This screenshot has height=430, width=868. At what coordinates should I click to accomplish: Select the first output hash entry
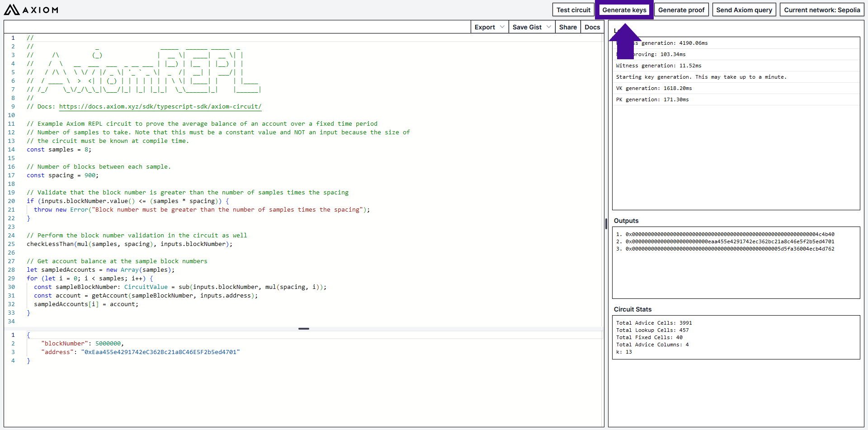pyautogui.click(x=729, y=234)
